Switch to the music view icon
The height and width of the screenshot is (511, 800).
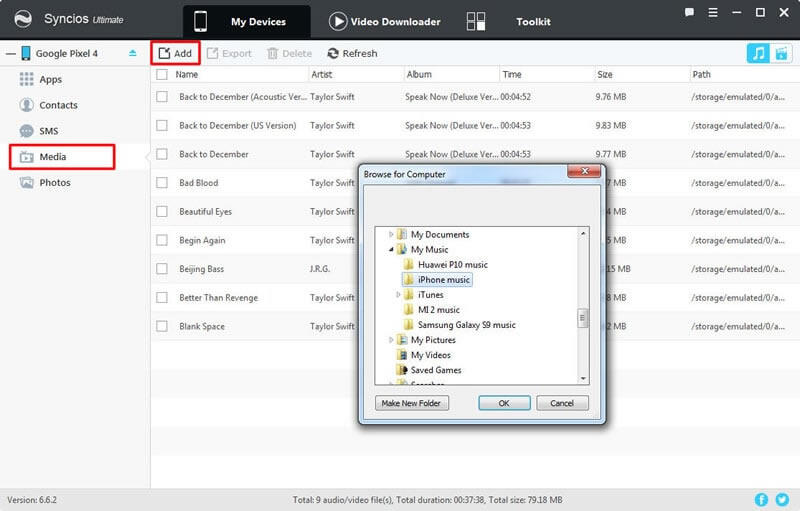click(757, 53)
